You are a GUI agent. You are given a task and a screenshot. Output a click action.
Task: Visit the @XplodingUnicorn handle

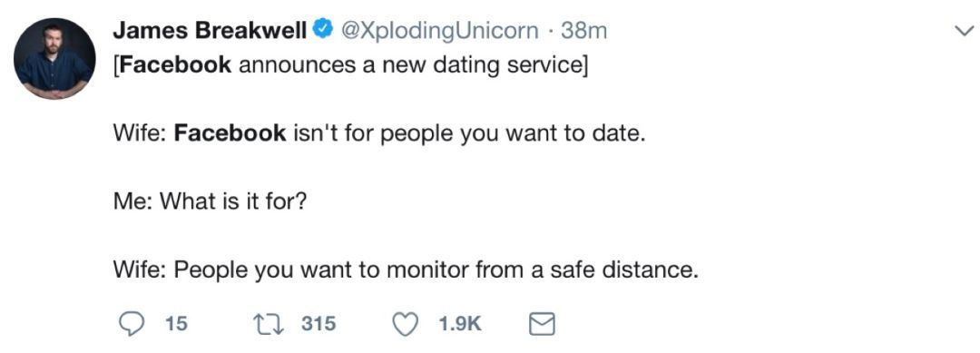coord(438,31)
